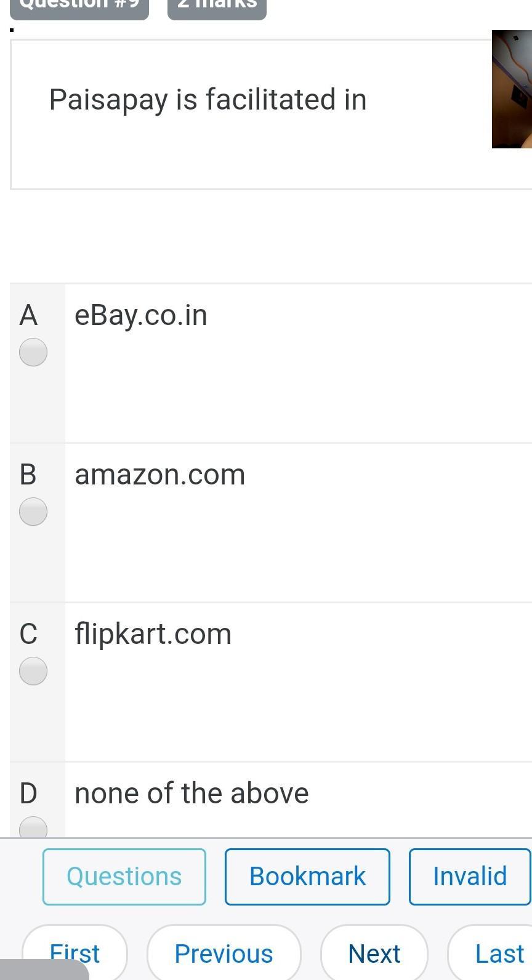Mark the question as Invalid
The height and width of the screenshot is (980, 532).
(469, 877)
